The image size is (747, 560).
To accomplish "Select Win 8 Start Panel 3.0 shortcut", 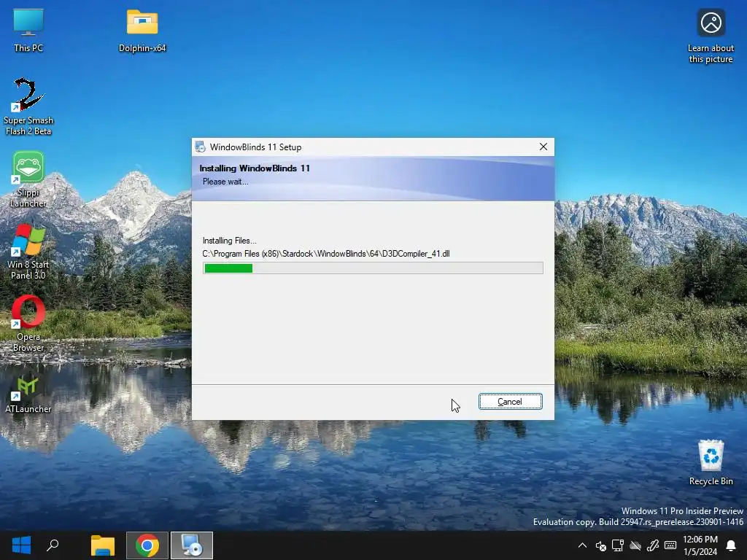I will (28, 252).
